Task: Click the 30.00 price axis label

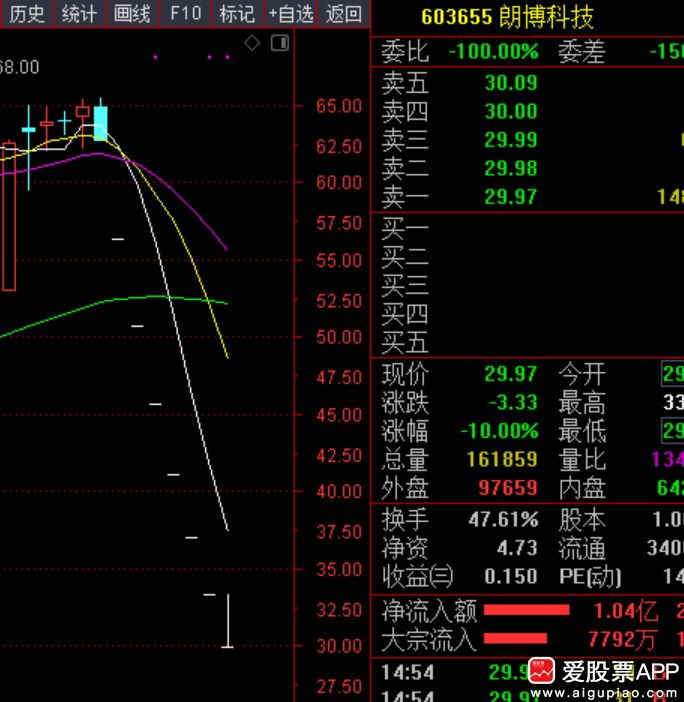Action: 339,646
